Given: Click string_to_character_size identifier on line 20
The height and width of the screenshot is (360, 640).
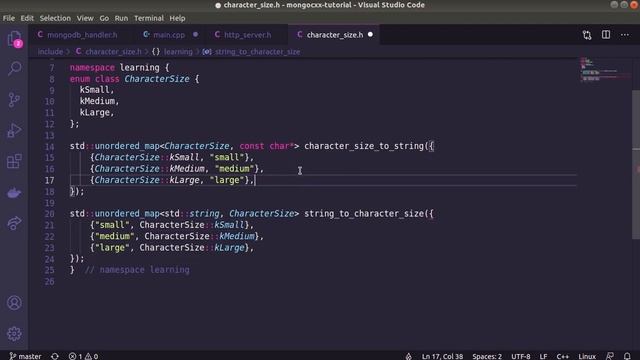Looking at the screenshot, I should 364,214.
